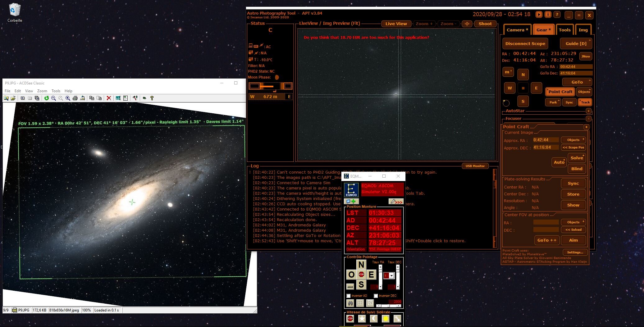Go to previous image in ACDSee toolbar
The image size is (644, 327).
coord(23,98)
